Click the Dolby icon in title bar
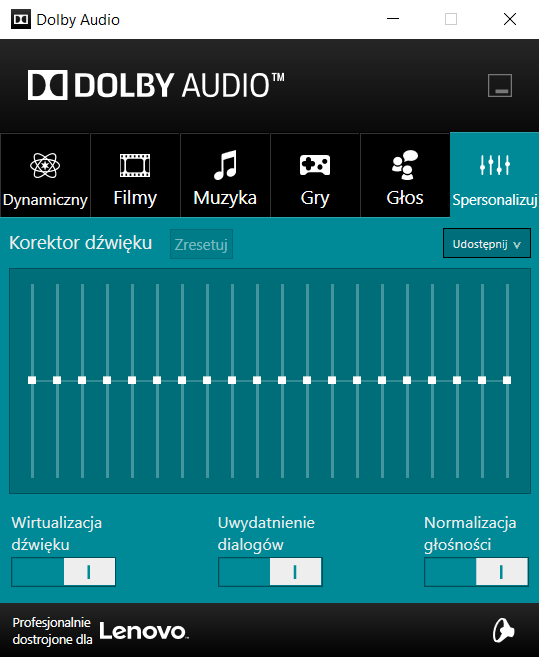 [x=21, y=19]
